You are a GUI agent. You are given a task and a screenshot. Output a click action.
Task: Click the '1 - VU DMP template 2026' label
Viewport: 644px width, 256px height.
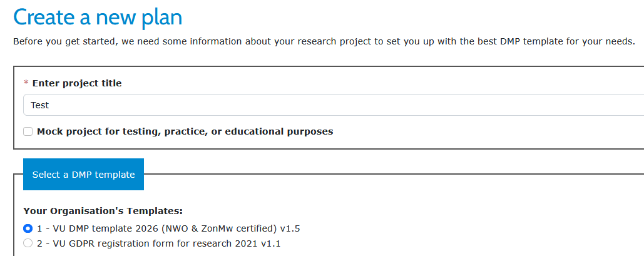point(94,228)
